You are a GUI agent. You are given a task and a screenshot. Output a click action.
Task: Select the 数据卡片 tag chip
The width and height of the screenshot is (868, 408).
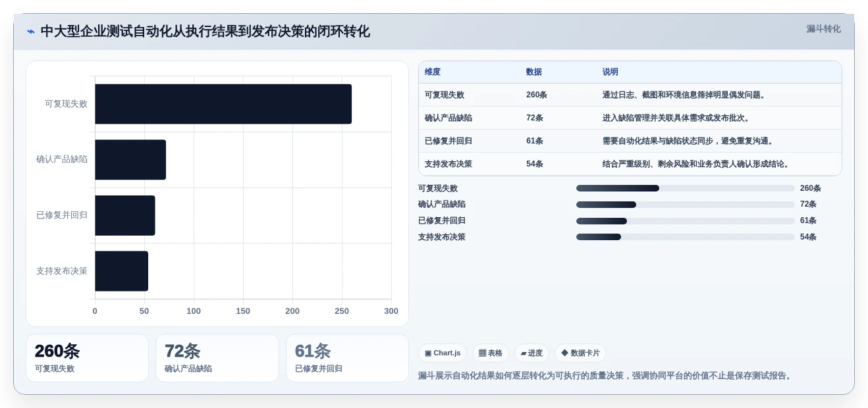coord(580,353)
